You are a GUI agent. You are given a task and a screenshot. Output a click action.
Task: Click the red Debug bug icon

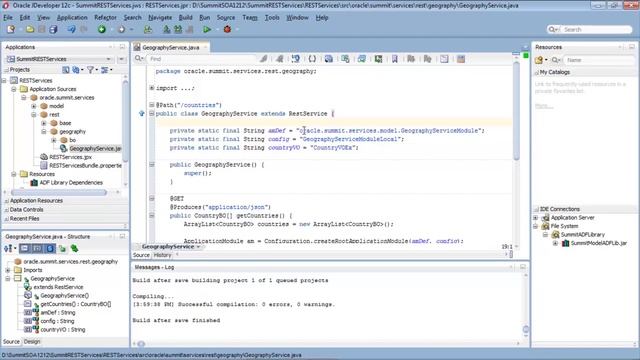point(227,29)
